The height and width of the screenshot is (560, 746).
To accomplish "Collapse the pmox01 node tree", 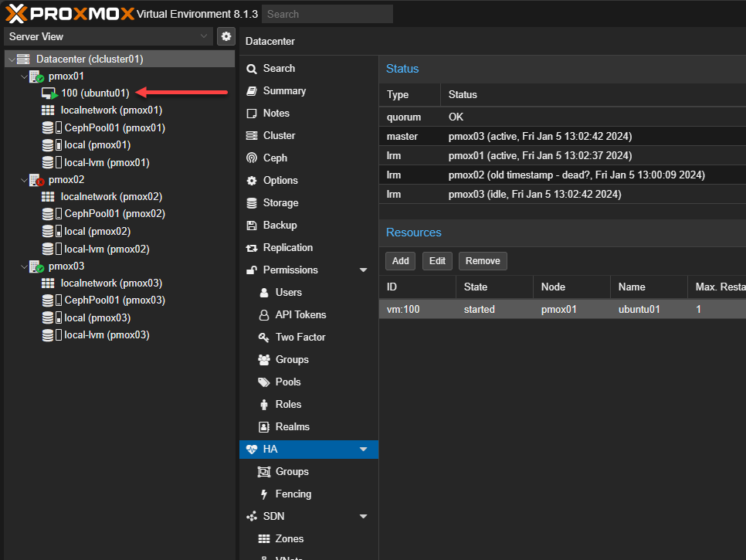I will (23, 76).
